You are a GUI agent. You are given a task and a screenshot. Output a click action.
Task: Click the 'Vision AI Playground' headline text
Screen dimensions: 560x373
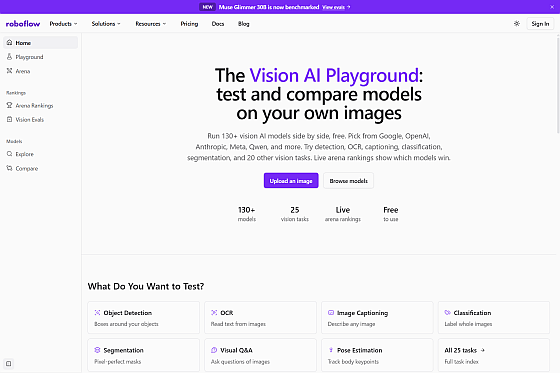pyautogui.click(x=334, y=75)
